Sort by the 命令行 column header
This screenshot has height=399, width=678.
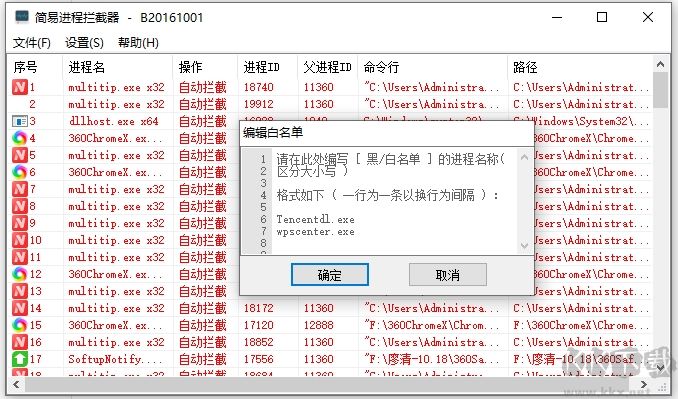[x=432, y=67]
